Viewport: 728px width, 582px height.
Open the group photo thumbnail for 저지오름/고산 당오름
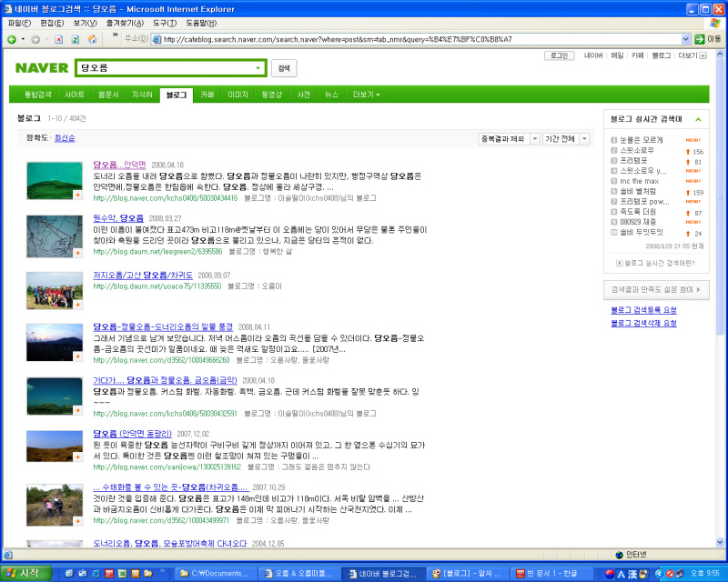55,290
